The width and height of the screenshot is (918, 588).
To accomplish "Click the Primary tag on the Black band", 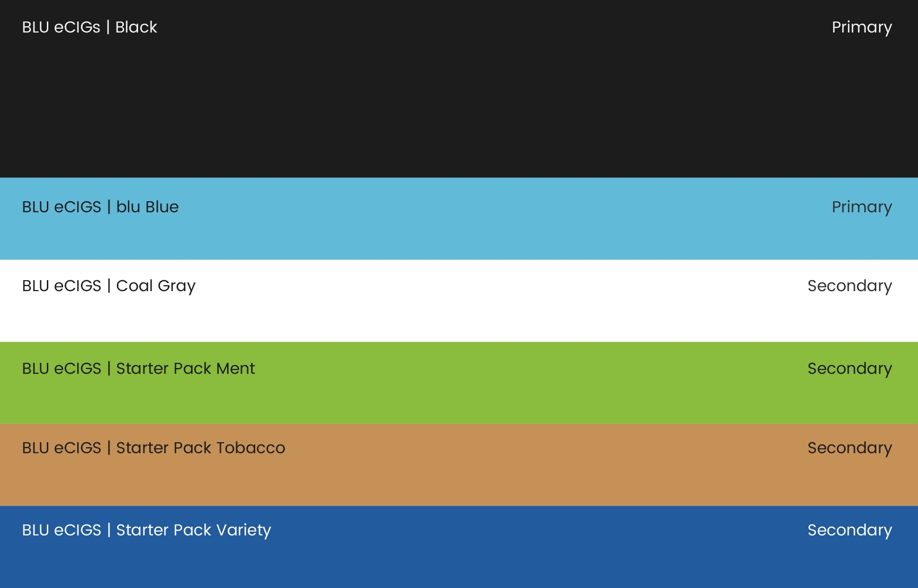I will (862, 27).
